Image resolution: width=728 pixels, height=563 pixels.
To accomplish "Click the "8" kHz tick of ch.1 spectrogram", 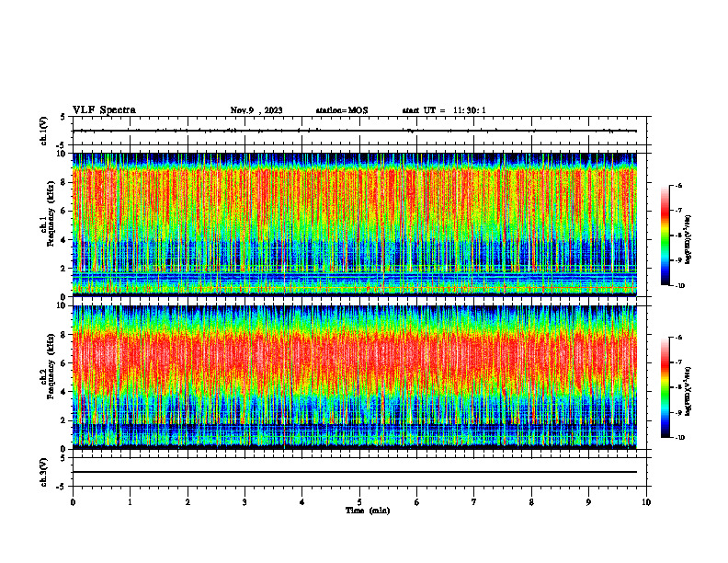I will (x=64, y=182).
